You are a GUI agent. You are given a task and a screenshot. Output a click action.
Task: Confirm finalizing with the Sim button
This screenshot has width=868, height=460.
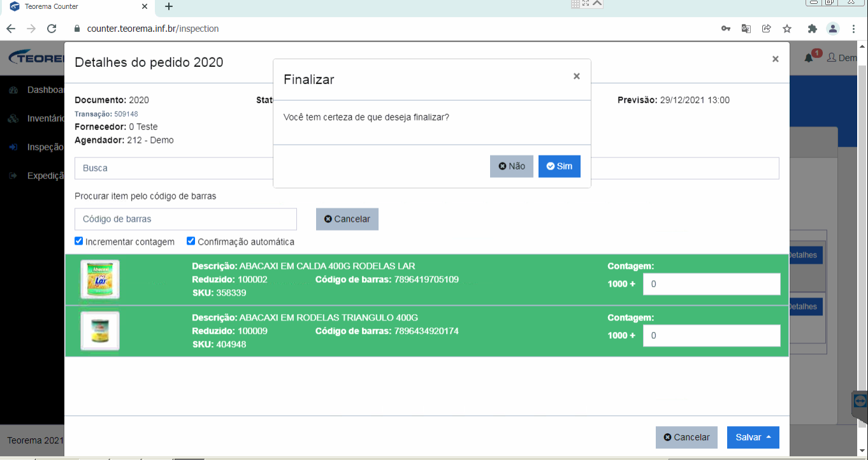[559, 166]
